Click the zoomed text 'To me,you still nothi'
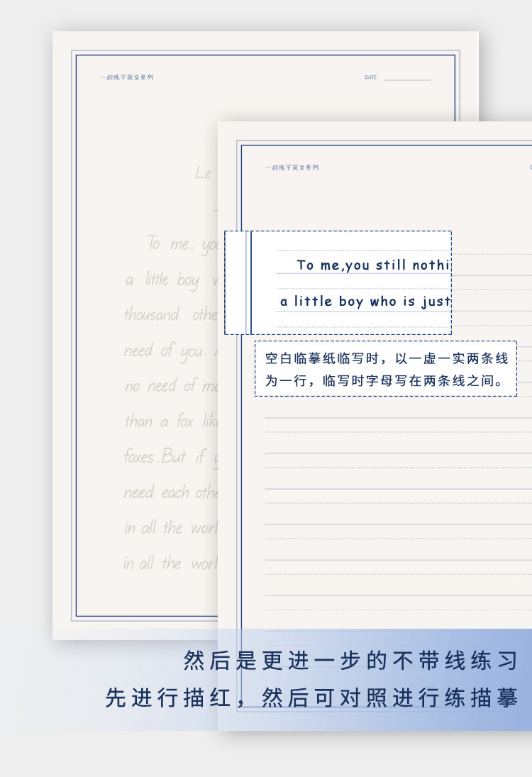 click(374, 265)
